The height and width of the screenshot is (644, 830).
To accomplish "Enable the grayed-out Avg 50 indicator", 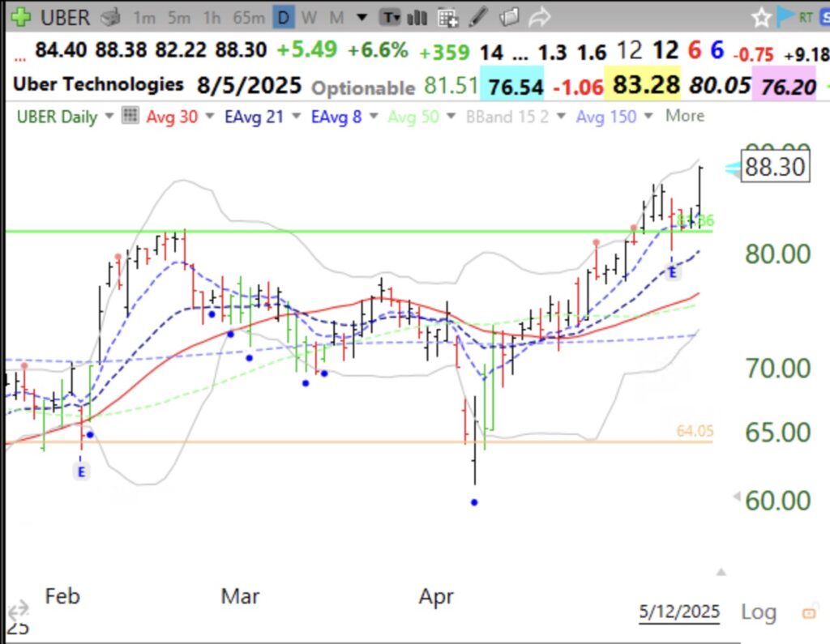I will pyautogui.click(x=412, y=117).
